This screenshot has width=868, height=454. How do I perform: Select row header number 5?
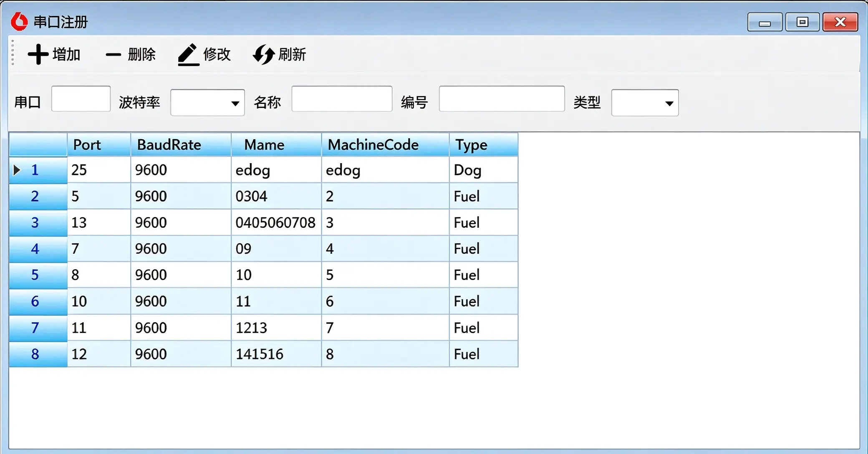coord(38,275)
